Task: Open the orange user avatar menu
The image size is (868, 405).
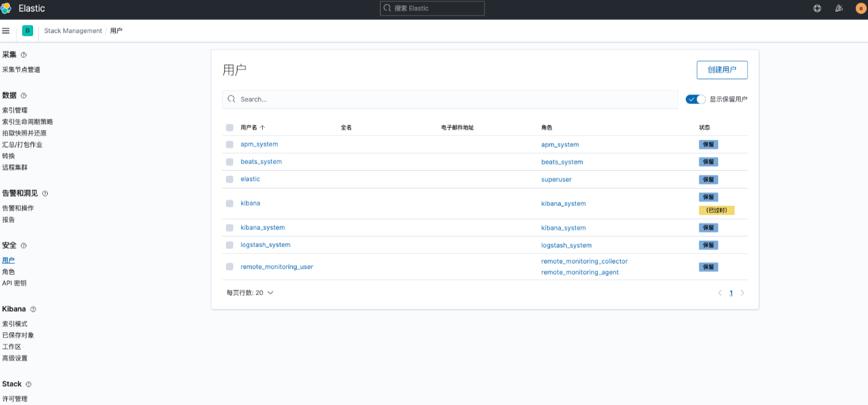Action: pos(861,9)
